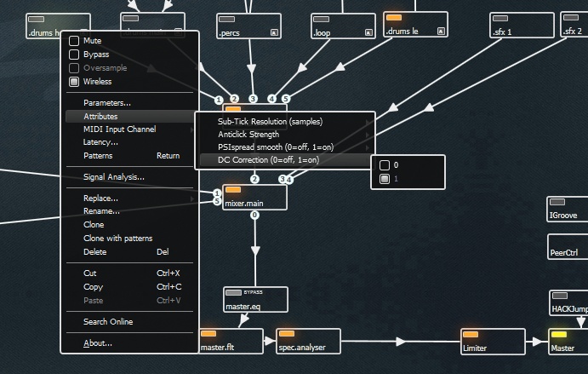This screenshot has width=588, height=374.
Task: Uncheck the Wireless option
Action: click(x=74, y=82)
